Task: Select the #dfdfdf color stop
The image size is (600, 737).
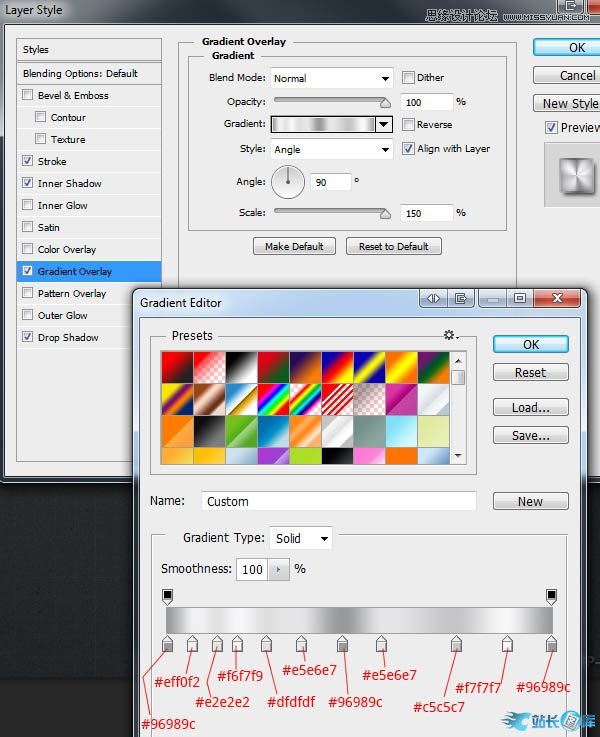Action: pos(266,644)
